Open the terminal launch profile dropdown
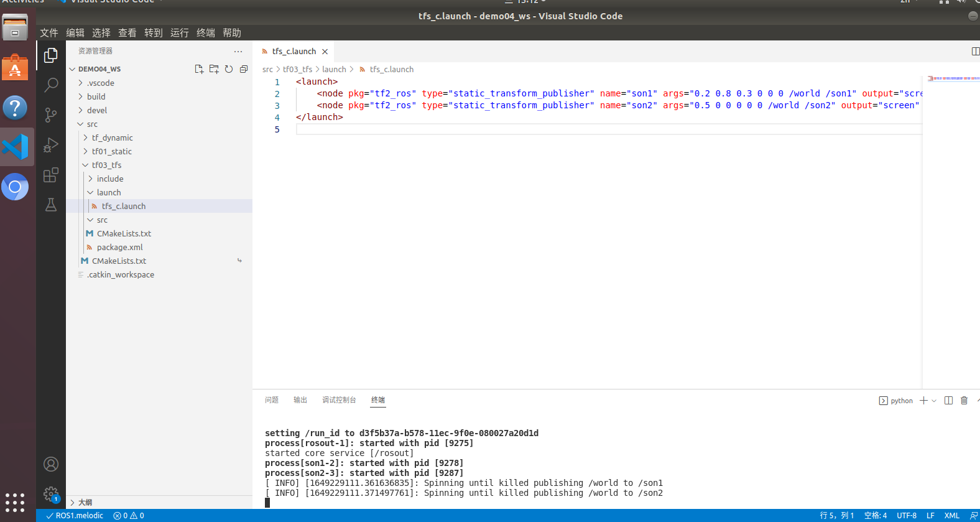Image resolution: width=980 pixels, height=522 pixels. pyautogui.click(x=934, y=401)
